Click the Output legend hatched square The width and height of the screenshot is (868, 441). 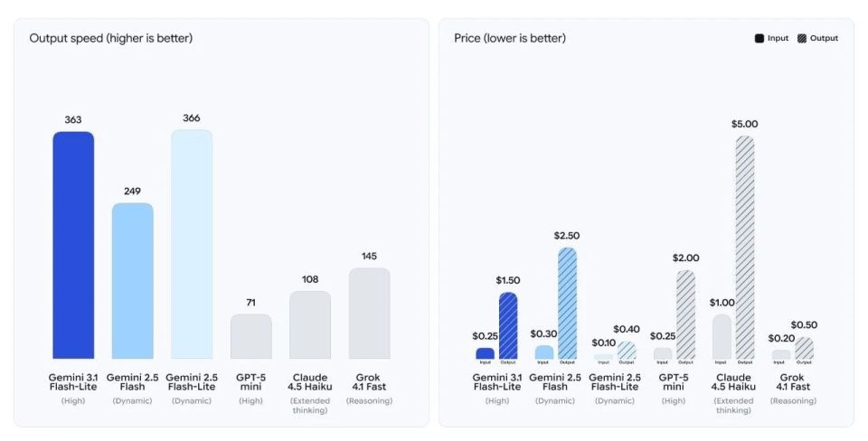801,38
